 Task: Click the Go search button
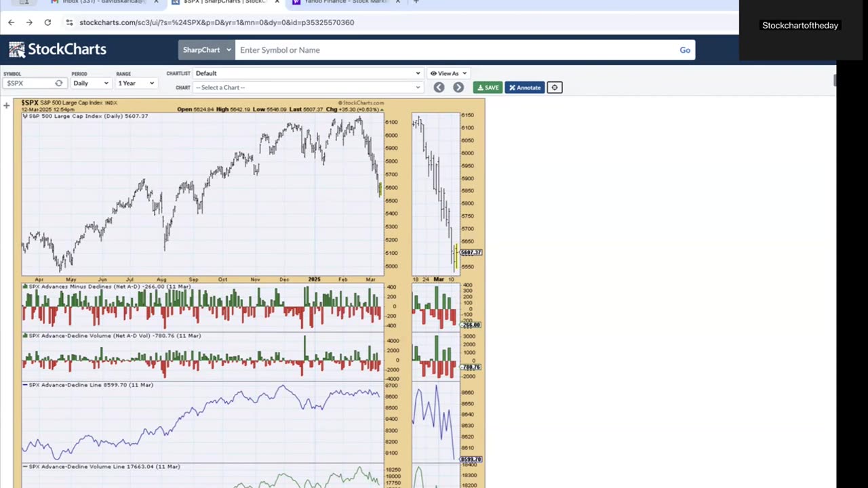click(x=685, y=49)
